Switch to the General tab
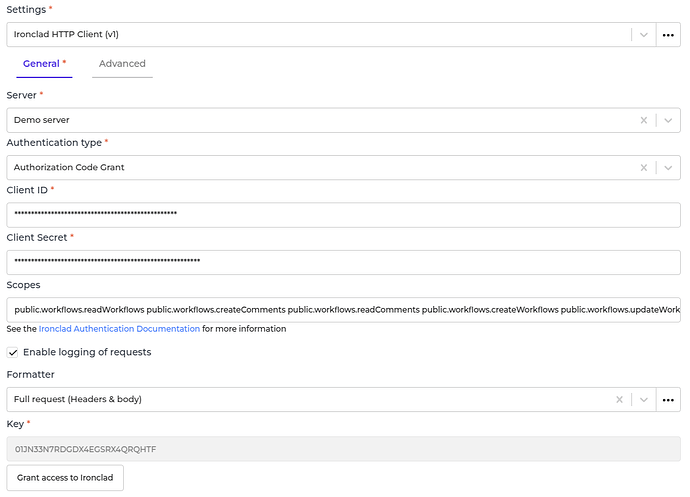 click(x=42, y=64)
